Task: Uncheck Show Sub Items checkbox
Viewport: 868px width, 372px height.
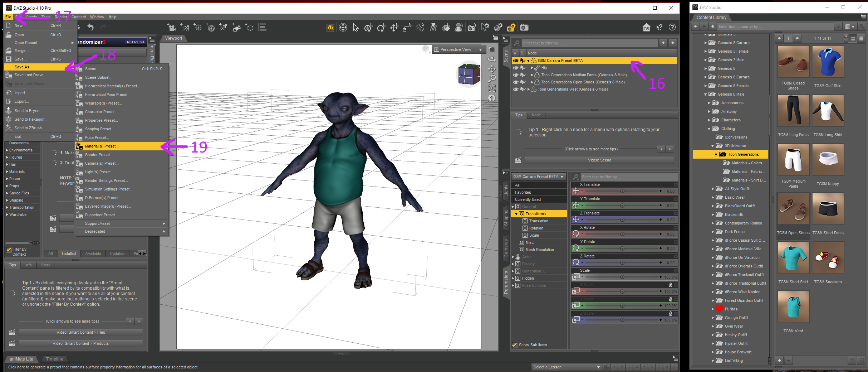Action: (515, 345)
